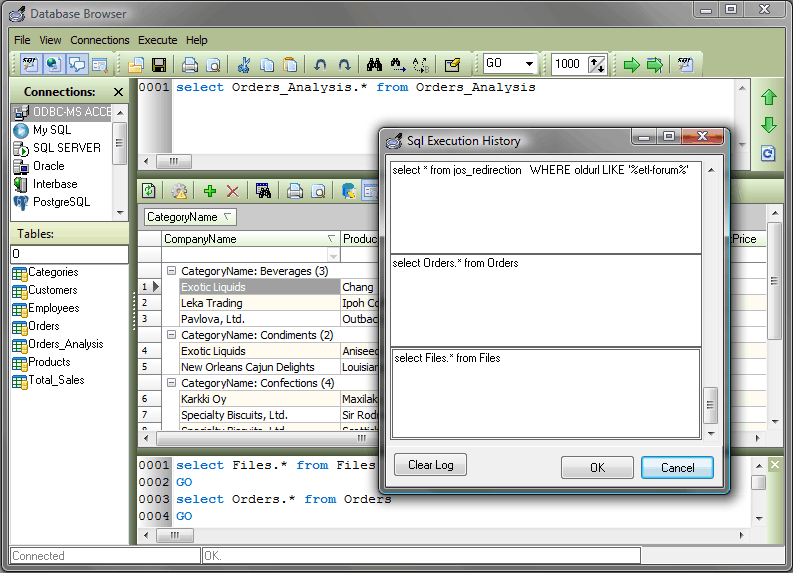Collapse the Condiments category group

(171, 335)
